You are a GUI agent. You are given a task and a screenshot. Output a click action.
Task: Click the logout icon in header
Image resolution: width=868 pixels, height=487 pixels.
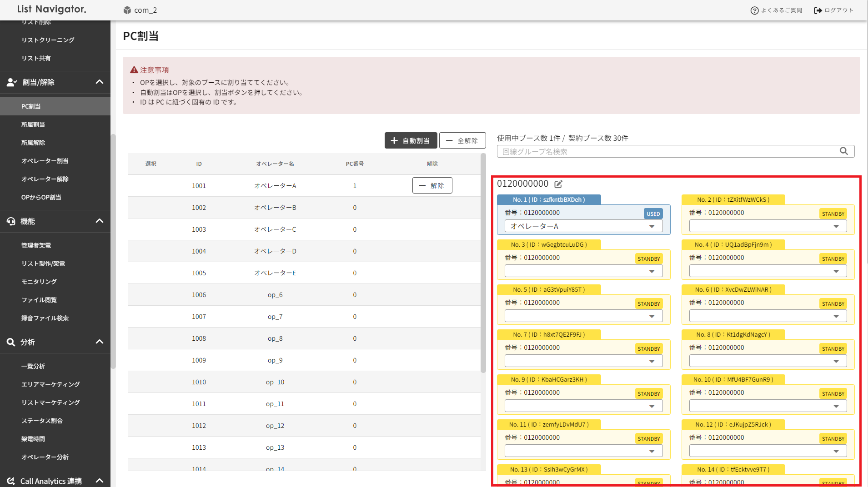(x=818, y=10)
